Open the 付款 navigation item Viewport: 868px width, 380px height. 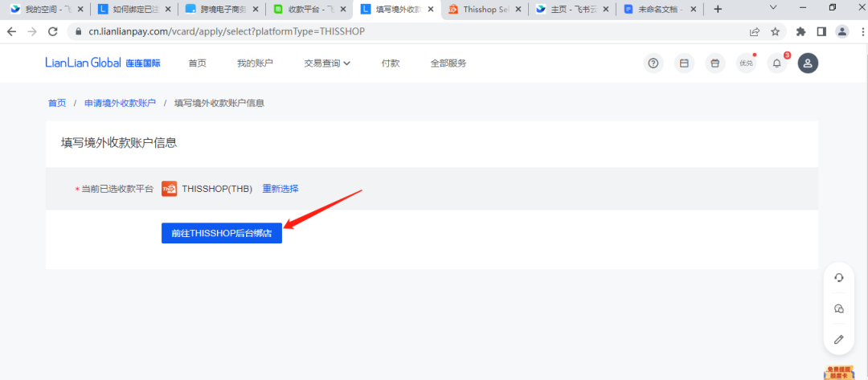point(391,63)
